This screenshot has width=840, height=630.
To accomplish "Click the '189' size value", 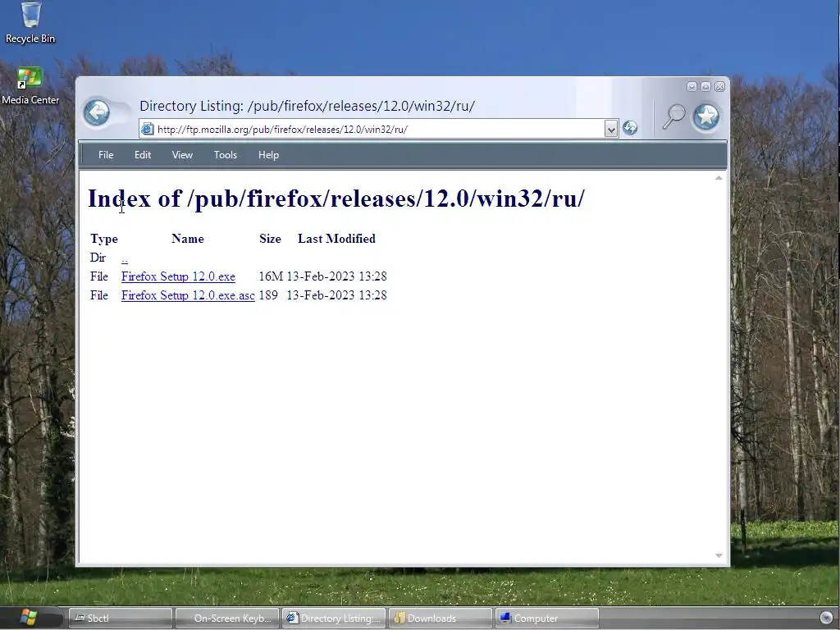I will [268, 295].
